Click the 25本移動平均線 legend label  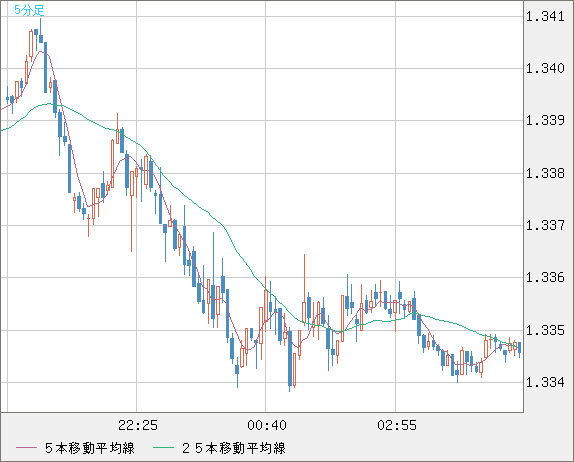click(x=234, y=448)
